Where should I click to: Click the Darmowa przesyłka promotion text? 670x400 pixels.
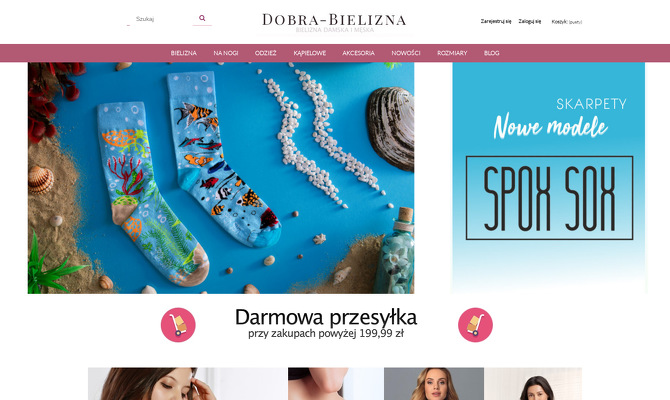click(x=326, y=324)
